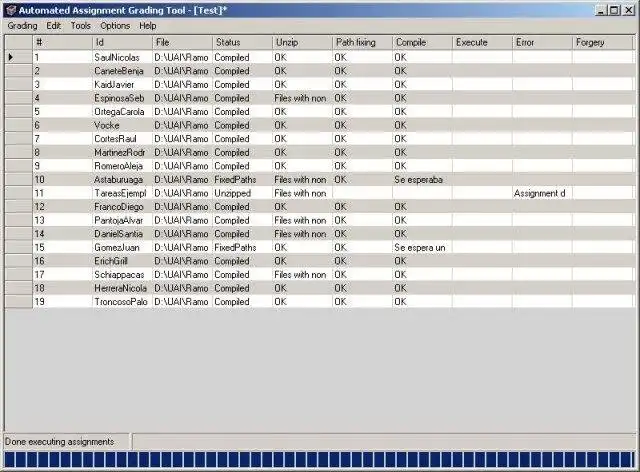
Task: Close the Automated Assignment Grading Tool
Action: pyautogui.click(x=629, y=10)
